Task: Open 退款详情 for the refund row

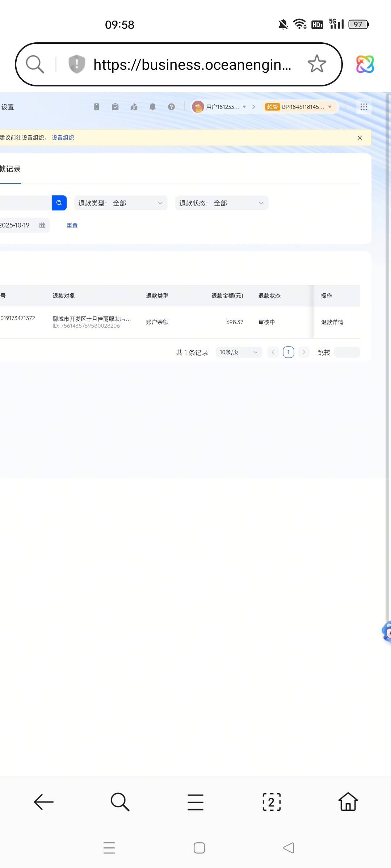Action: coord(332,322)
